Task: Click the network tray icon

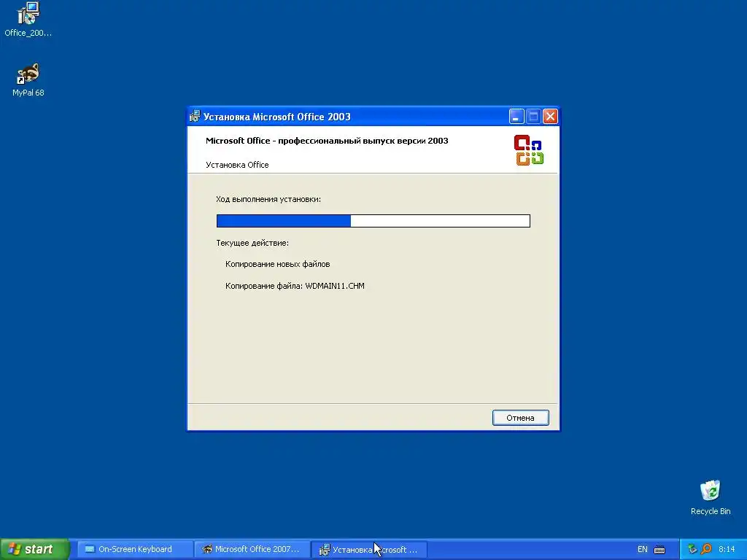Action: pyautogui.click(x=692, y=549)
